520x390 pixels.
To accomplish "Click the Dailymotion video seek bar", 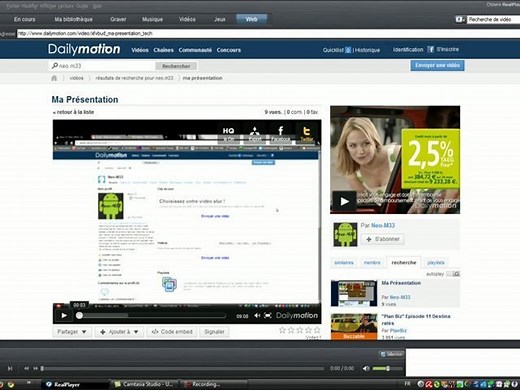I will tap(152, 315).
